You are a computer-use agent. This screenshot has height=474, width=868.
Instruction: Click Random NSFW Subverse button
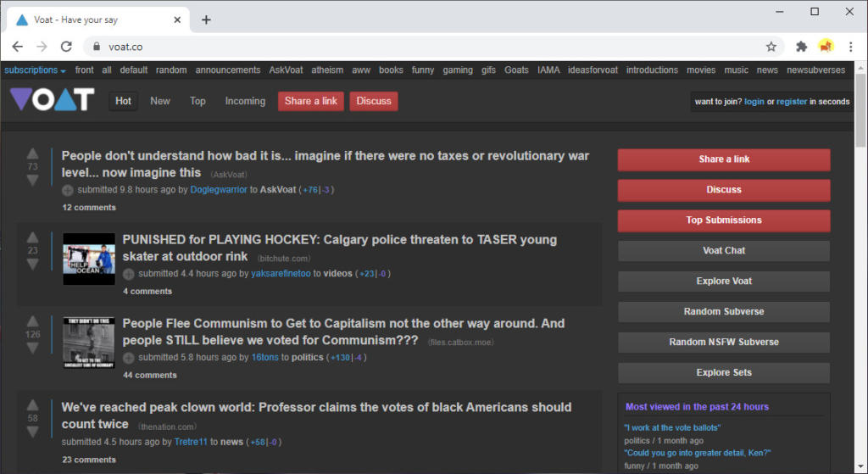(724, 343)
